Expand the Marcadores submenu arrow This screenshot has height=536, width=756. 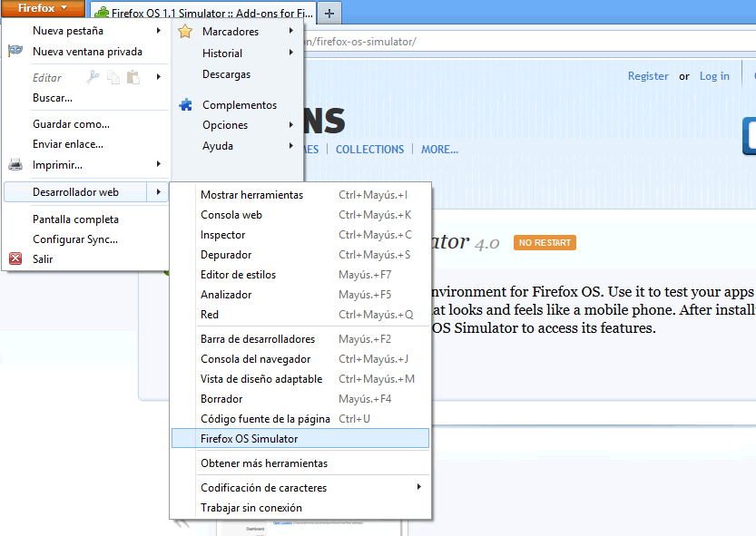pyautogui.click(x=291, y=30)
